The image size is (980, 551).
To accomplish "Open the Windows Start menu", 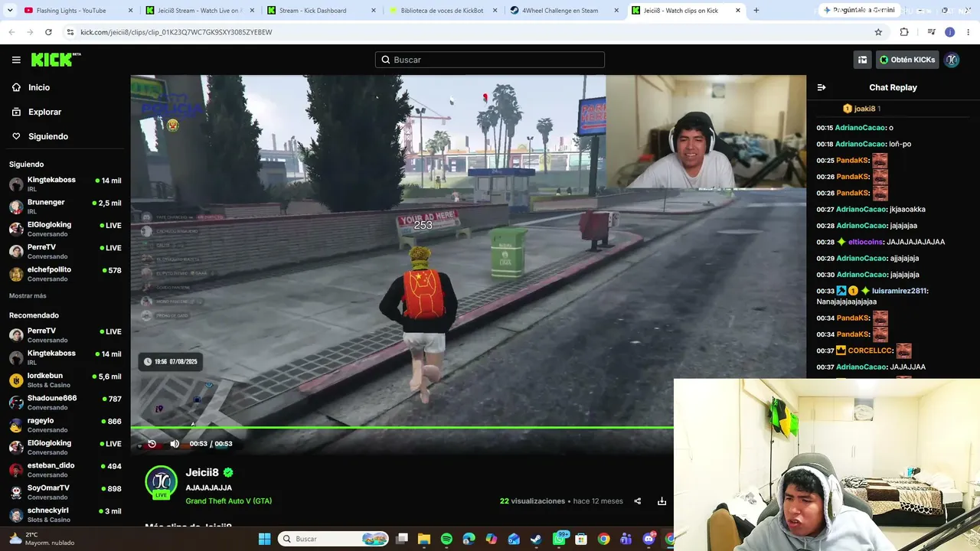I will click(264, 539).
